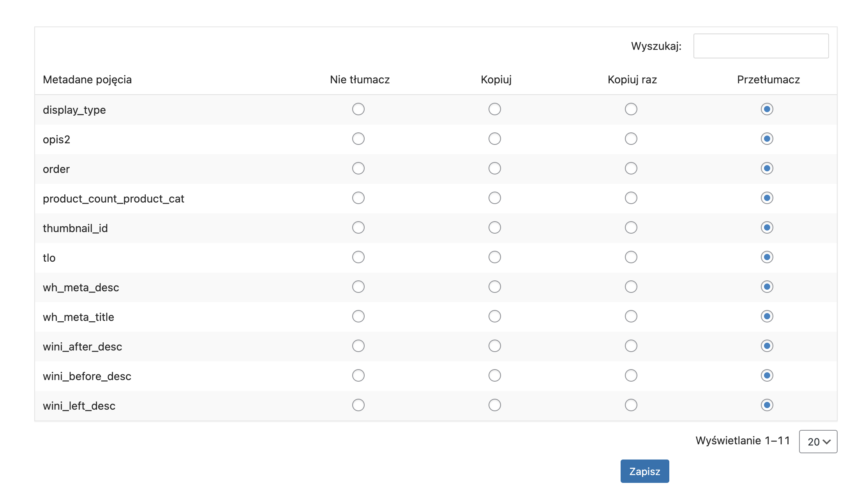868x493 pixels.
Task: Select Kopiuj raz for tlo
Action: coord(631,257)
